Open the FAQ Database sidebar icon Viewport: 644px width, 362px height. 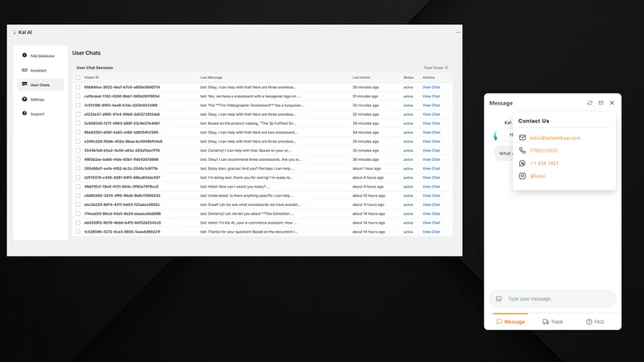coord(24,56)
